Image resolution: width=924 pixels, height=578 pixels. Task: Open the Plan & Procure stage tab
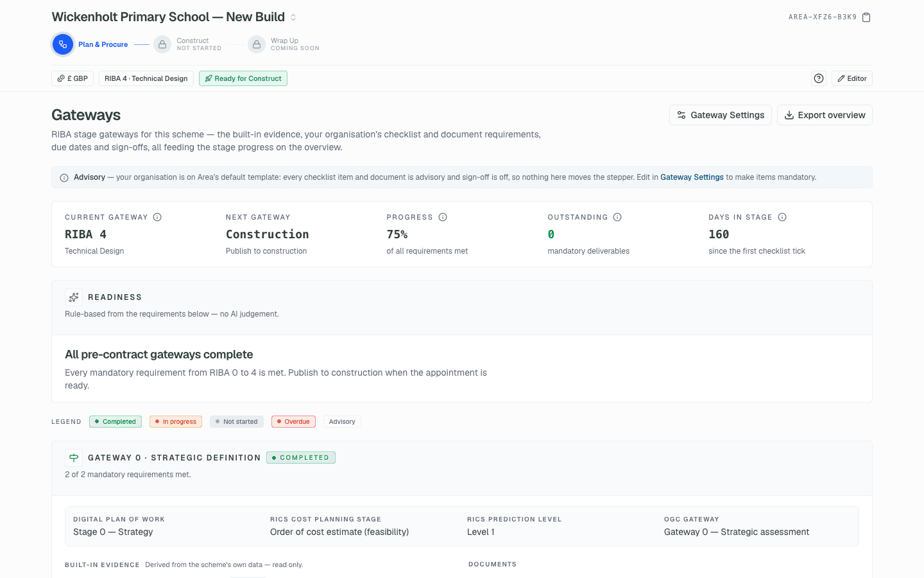click(x=103, y=44)
